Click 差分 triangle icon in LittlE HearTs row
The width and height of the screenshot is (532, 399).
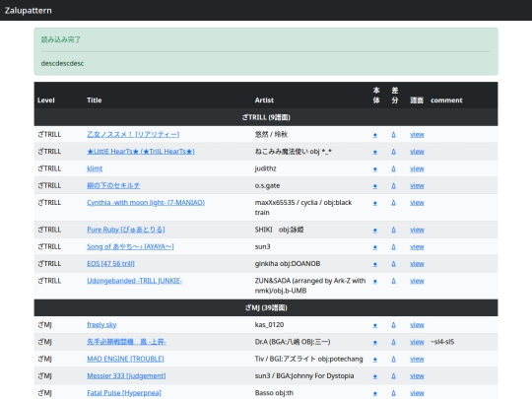point(393,152)
